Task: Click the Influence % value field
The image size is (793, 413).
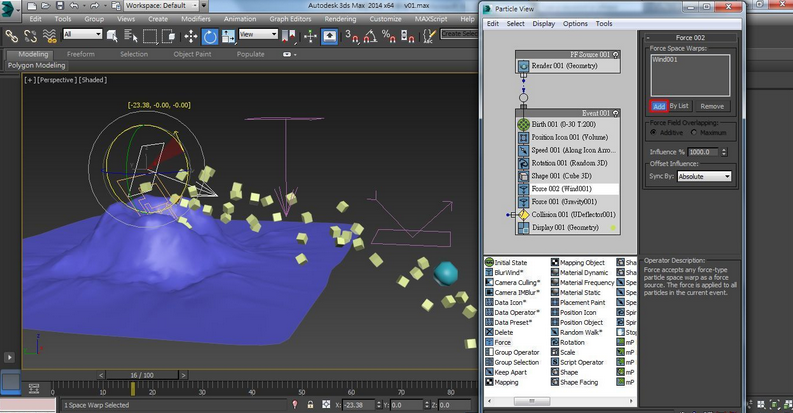Action: (x=701, y=151)
